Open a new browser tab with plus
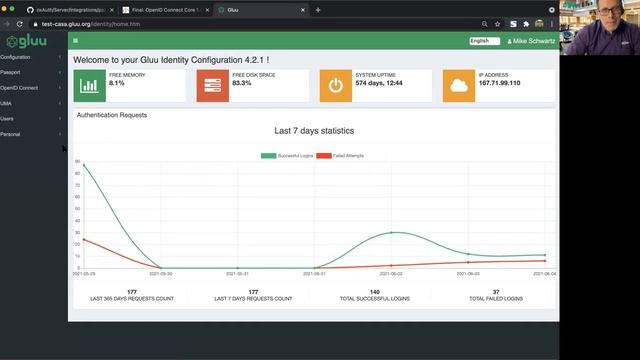The width and height of the screenshot is (640, 360). pos(318,10)
